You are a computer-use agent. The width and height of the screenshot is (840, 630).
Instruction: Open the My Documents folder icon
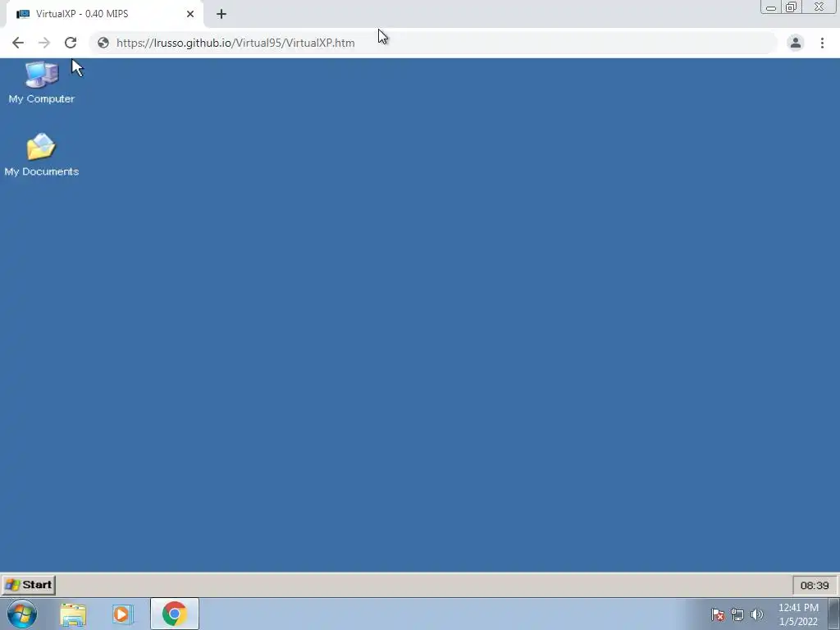click(41, 155)
